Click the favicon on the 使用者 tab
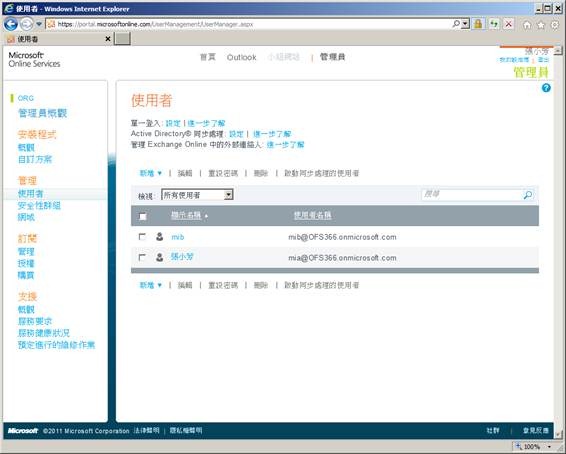Image resolution: width=566 pixels, height=454 pixels. click(x=11, y=39)
